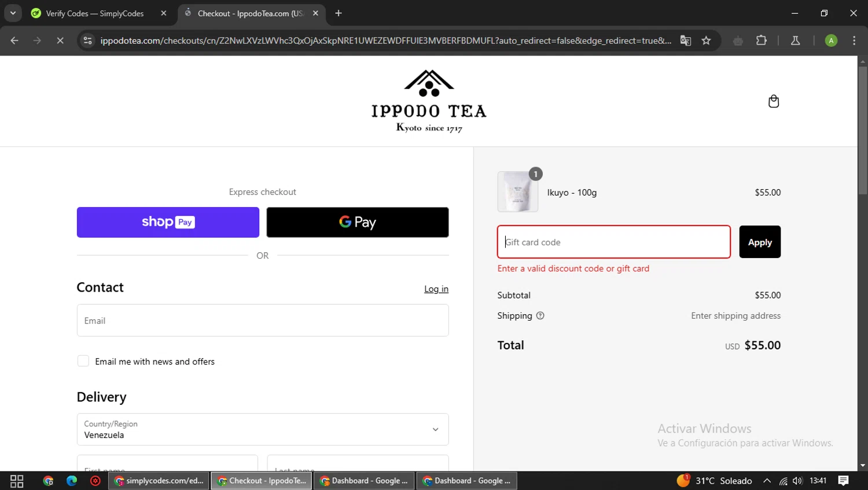The height and width of the screenshot is (490, 868).
Task: Click the scrollbar up arrow
Action: [x=863, y=61]
